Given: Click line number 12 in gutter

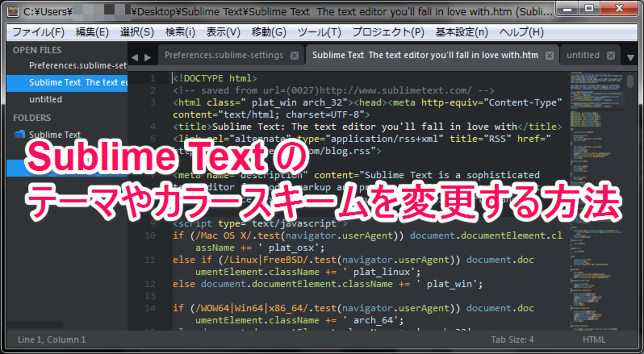Looking at the screenshot, I should [150, 284].
